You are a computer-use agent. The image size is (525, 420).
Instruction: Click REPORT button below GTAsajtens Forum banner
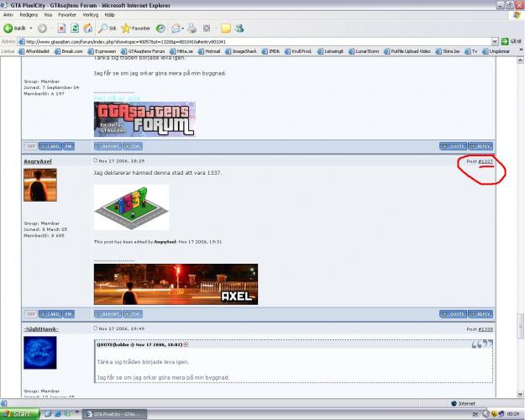pos(108,146)
